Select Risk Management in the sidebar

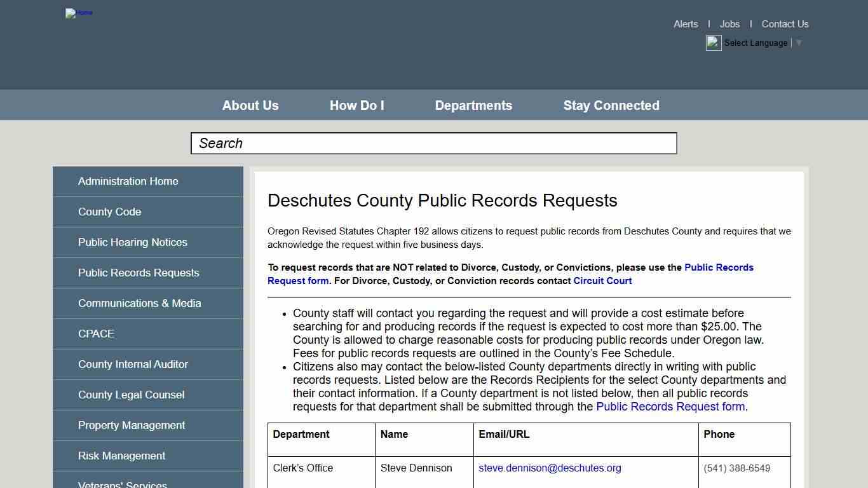click(121, 456)
